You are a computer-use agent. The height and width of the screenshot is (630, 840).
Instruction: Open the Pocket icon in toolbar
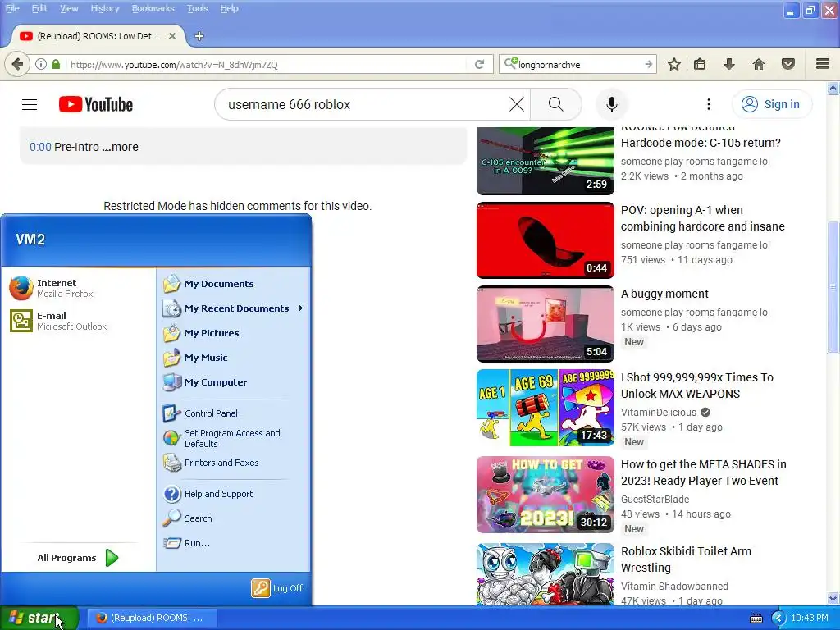(x=788, y=64)
